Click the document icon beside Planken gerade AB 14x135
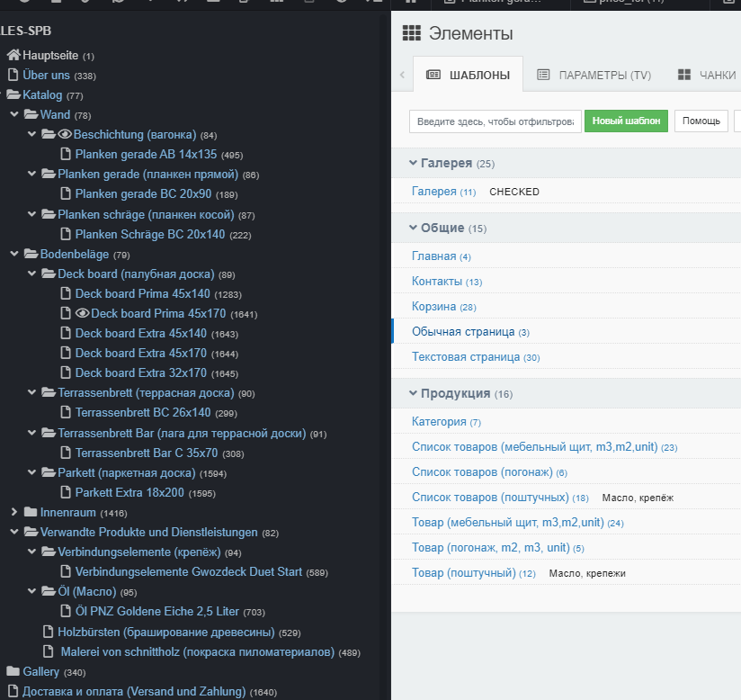The height and width of the screenshot is (700, 741). pos(66,154)
